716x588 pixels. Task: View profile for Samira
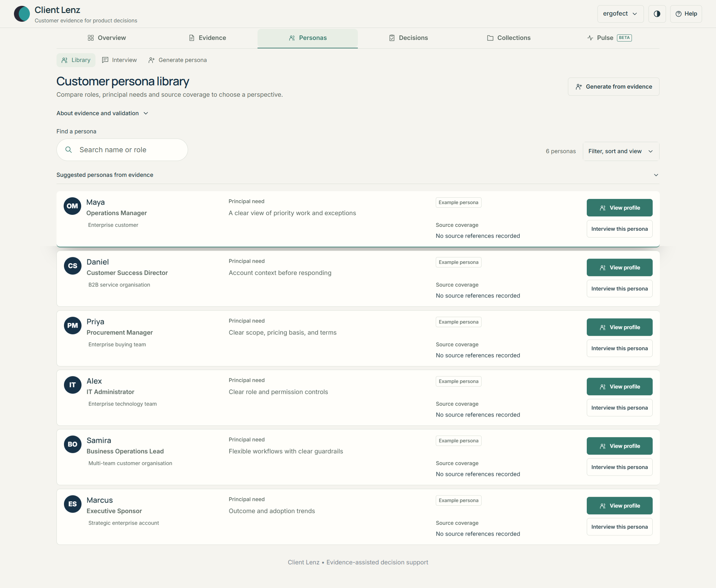click(x=620, y=446)
